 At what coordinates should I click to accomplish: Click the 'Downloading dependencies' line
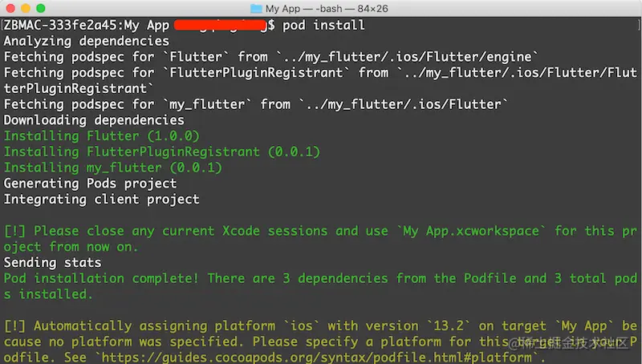pyautogui.click(x=94, y=120)
